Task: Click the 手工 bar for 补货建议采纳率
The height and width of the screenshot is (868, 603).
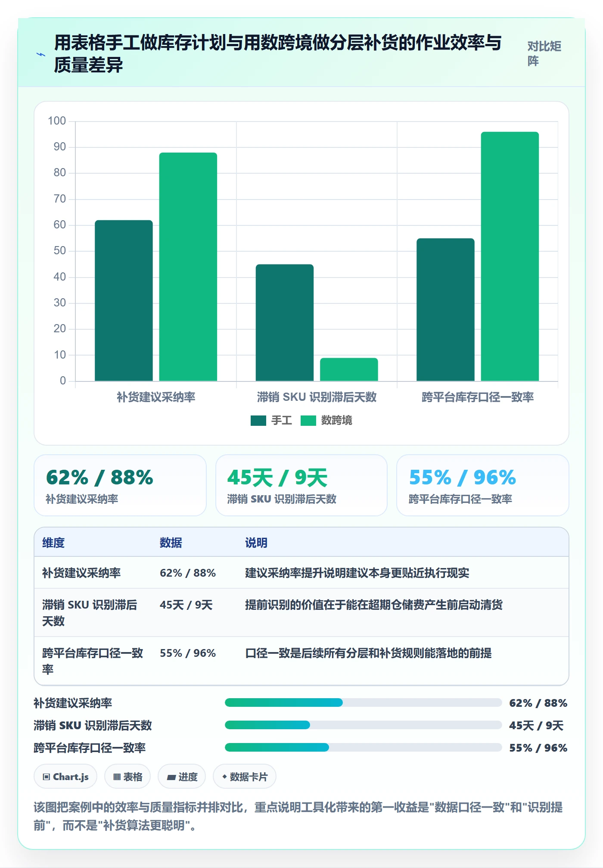Action: click(124, 300)
